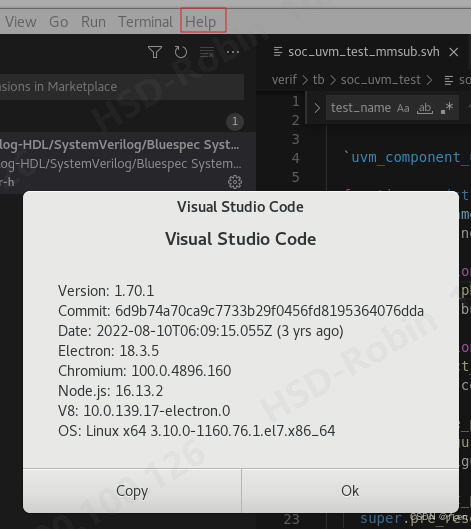Close the soc_uvm_test_mmsub.svh tab
Screen dimensions: 471x529
[454, 52]
